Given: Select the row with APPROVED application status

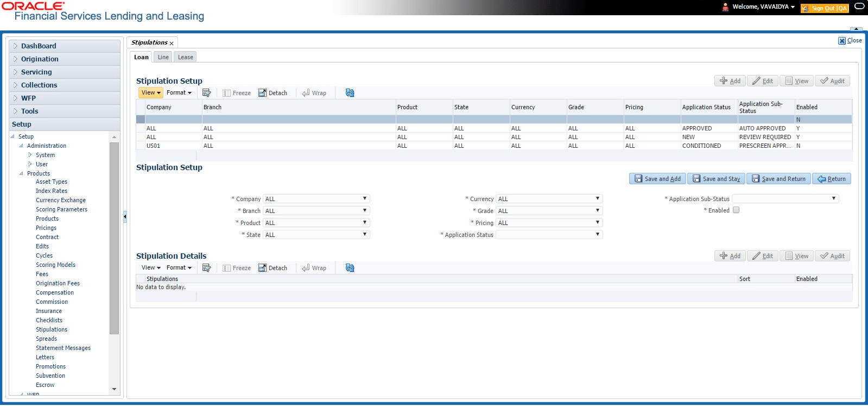Looking at the screenshot, I should coord(493,129).
